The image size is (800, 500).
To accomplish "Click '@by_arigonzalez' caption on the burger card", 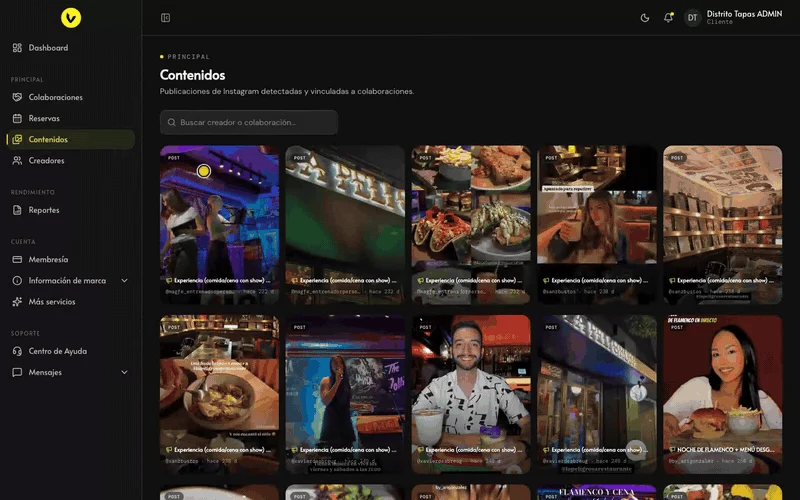I will [x=687, y=461].
